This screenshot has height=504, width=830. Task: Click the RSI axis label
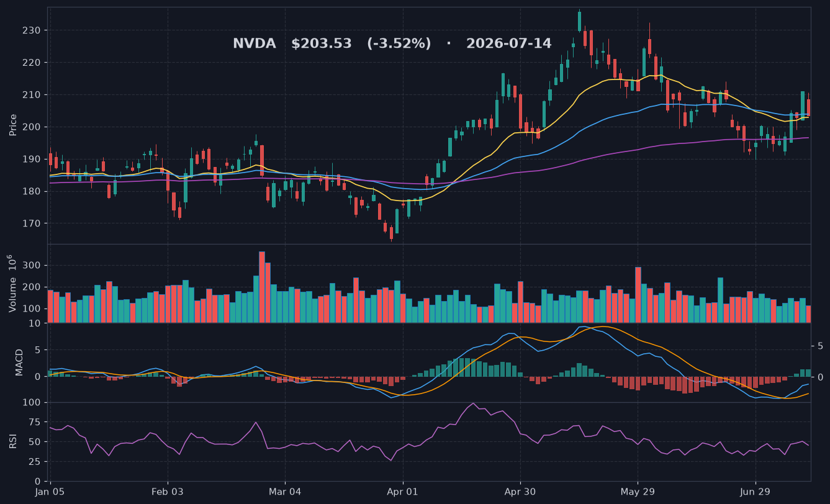13,441
